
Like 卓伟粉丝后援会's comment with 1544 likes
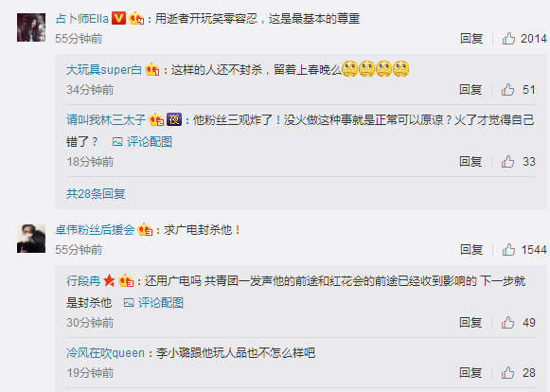(x=508, y=250)
